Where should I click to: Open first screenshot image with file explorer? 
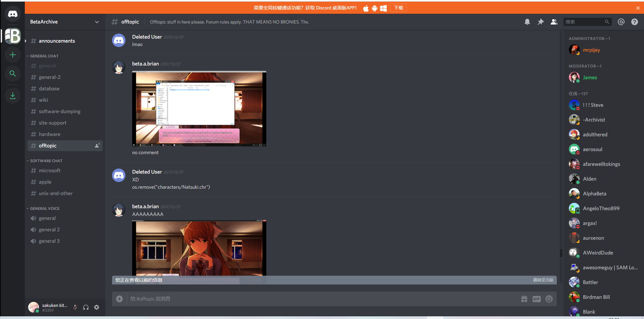(x=199, y=109)
